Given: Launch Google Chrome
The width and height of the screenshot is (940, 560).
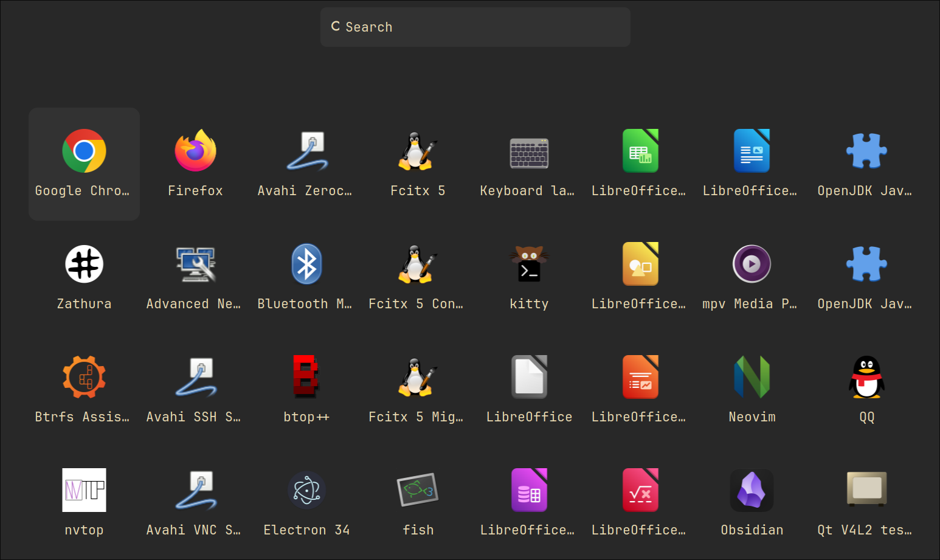Looking at the screenshot, I should 84,164.
